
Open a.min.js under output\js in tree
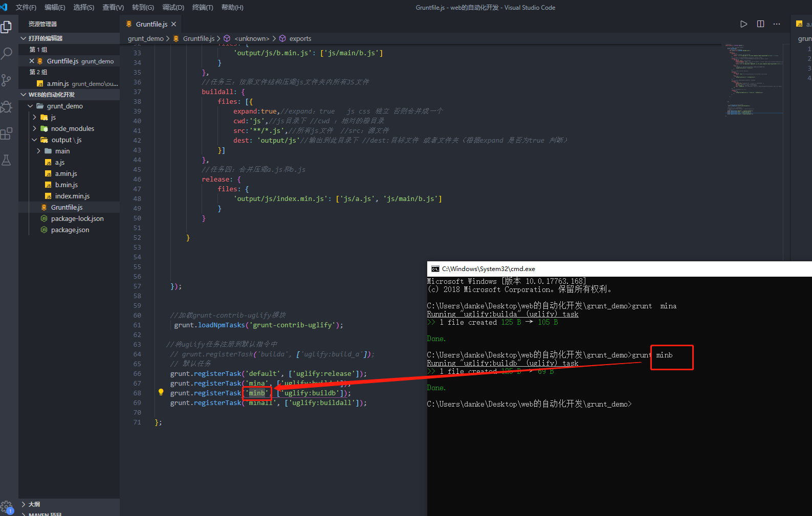69,173
